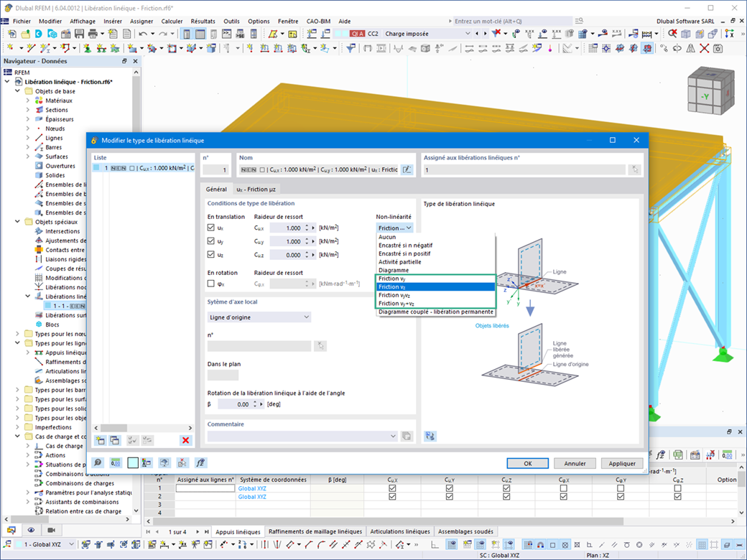Viewport: 747px width, 560px height.
Task: Click the camera screenshot icon in second toolbar
Action: click(x=718, y=48)
